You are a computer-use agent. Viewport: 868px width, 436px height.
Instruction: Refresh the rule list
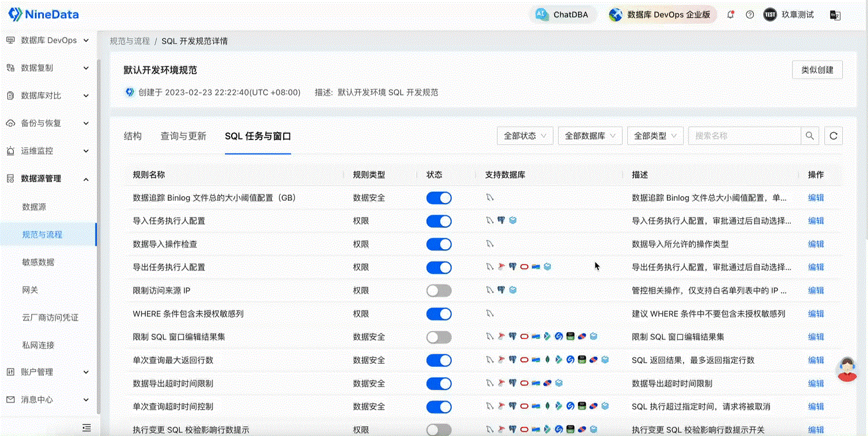pyautogui.click(x=833, y=136)
